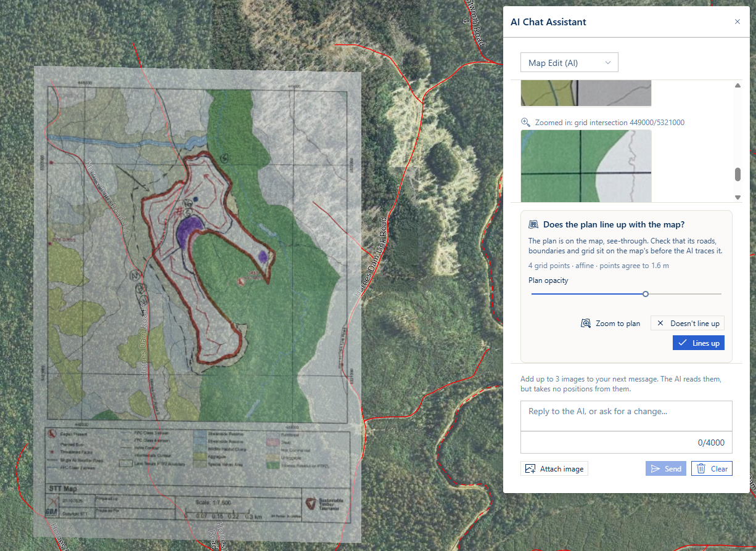Click the 'Does the plan line up with the map?' heading

click(614, 224)
